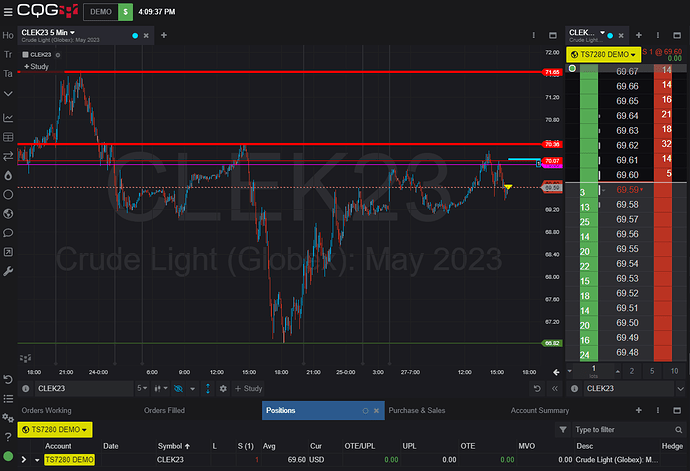Open the CLEK DOM tab dropdown arrow
Image resolution: width=690 pixels, height=471 pixels.
point(602,33)
